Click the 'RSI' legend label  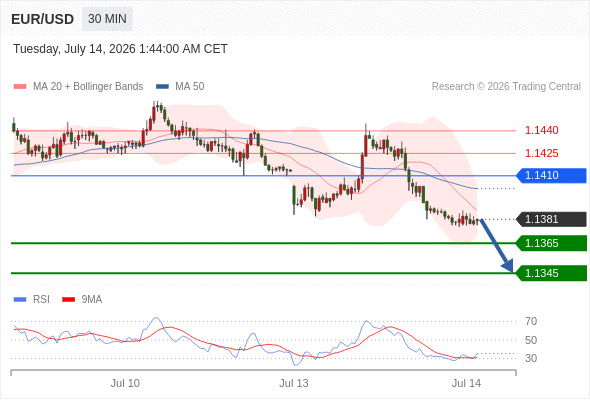tap(41, 300)
